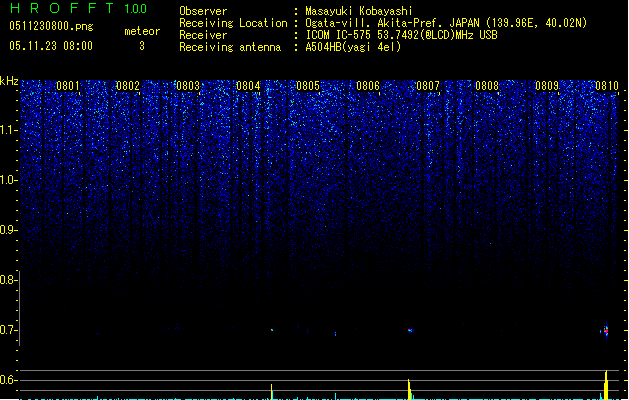
Task: Click the 0809 time marker
Action: [547, 86]
